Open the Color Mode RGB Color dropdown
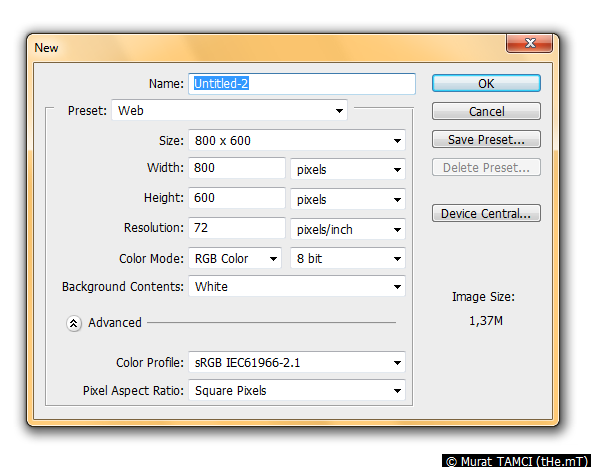The image size is (591, 467). [x=235, y=259]
